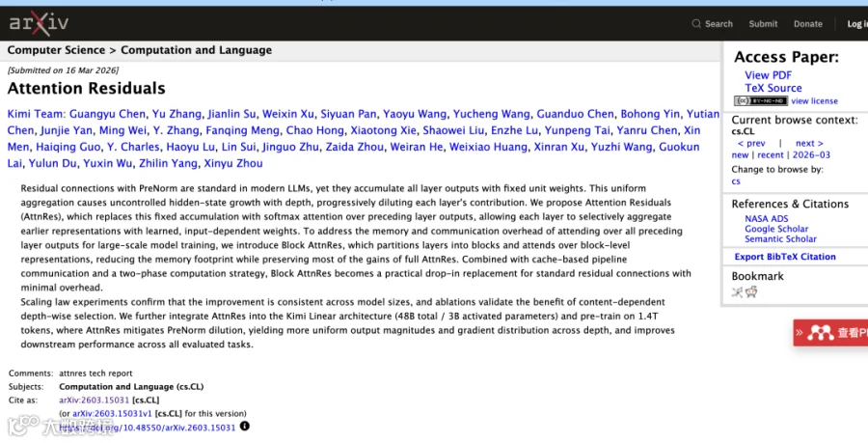
Task: Click the magnifying glass search icon
Action: coord(695,24)
